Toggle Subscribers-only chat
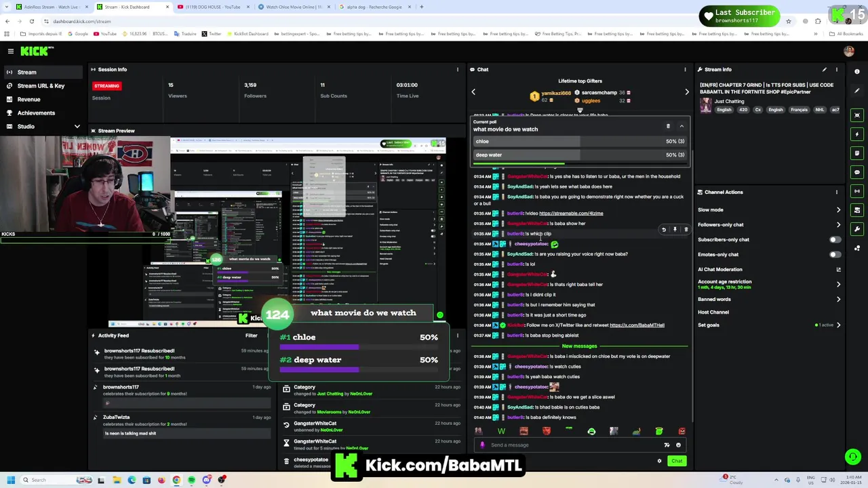 (835, 239)
